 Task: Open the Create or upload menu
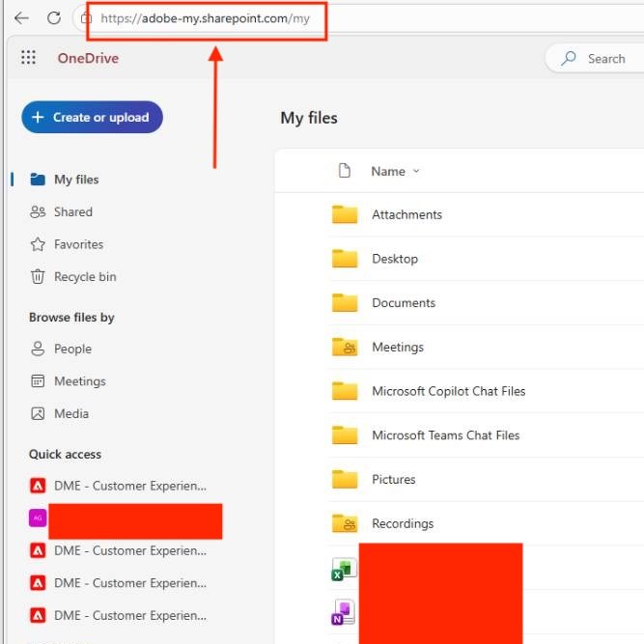click(x=92, y=118)
